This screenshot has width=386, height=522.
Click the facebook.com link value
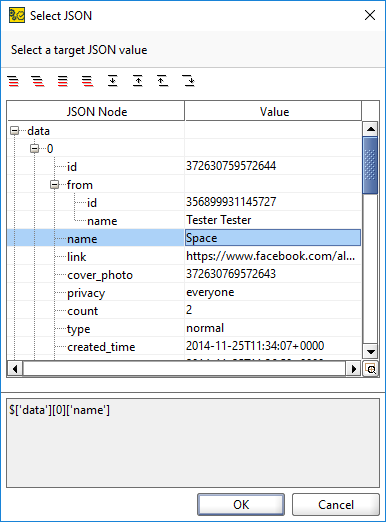tap(270, 256)
